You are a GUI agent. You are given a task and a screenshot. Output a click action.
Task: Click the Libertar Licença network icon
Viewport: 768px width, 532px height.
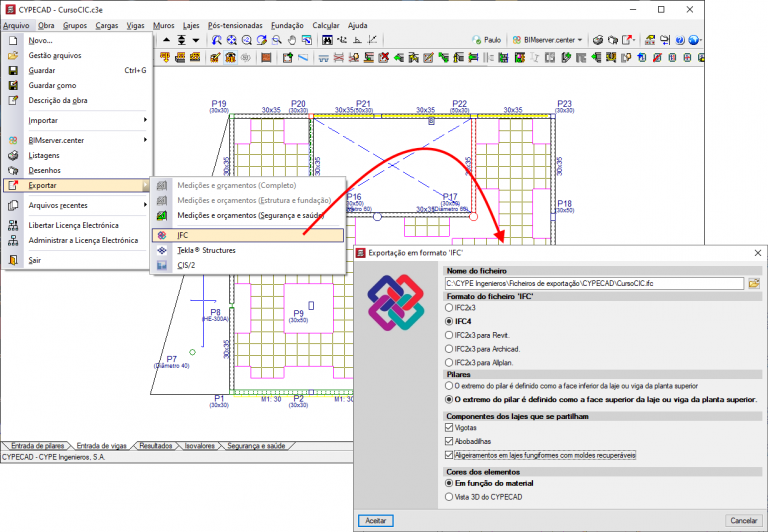coord(13,225)
